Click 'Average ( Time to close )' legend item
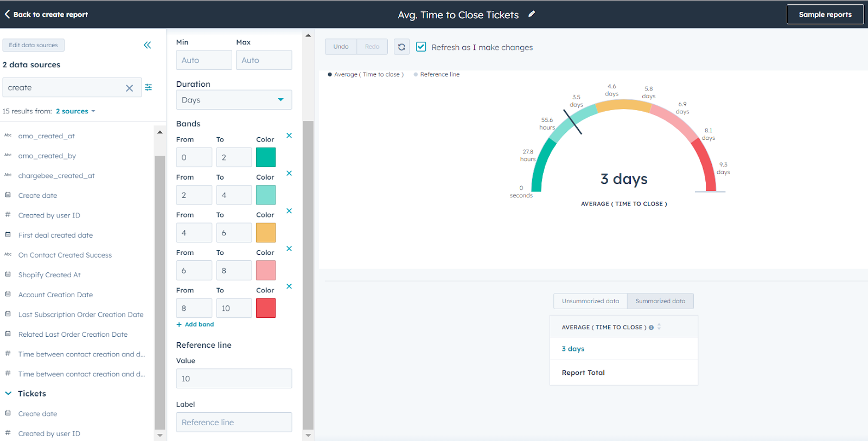Viewport: 868px width, 441px height. [366, 74]
